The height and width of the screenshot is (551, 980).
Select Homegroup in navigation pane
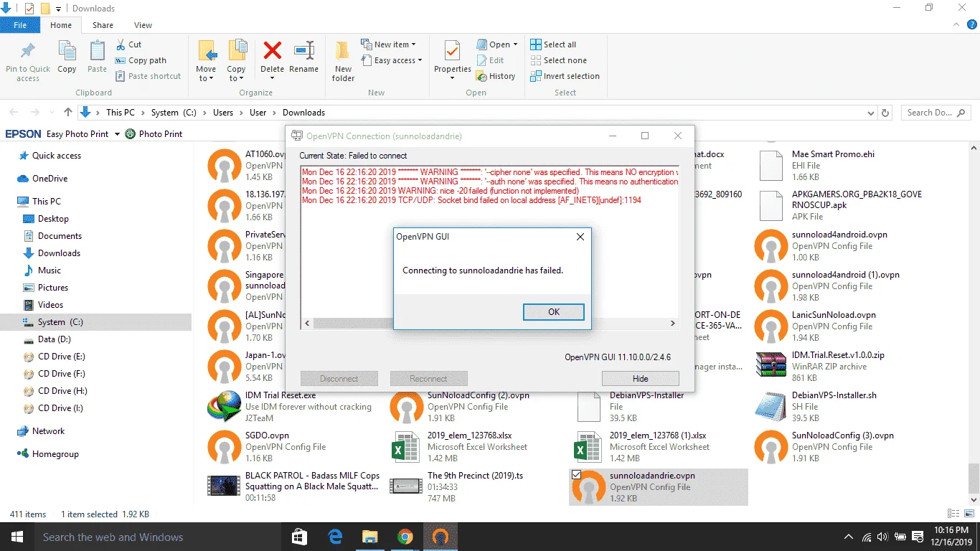(55, 454)
